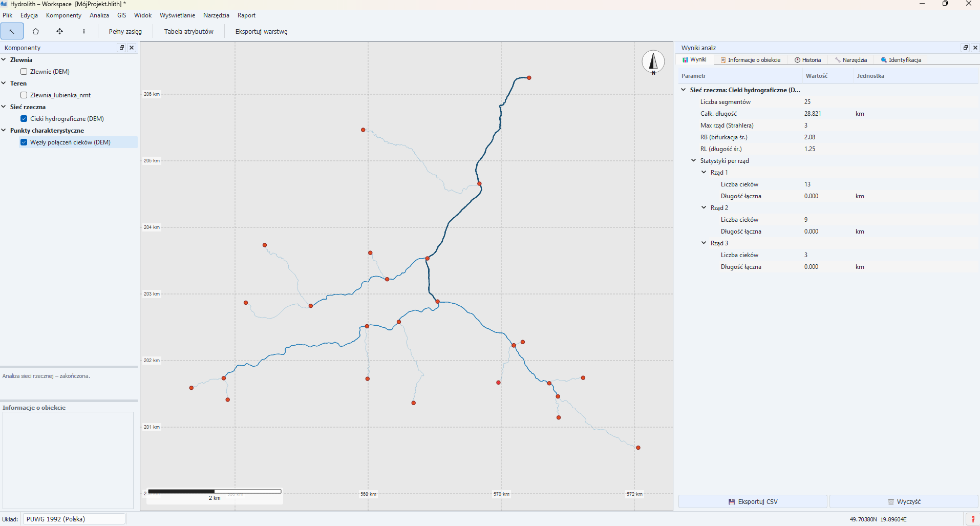
Task: Activate the pan/move map tool
Action: (60, 31)
